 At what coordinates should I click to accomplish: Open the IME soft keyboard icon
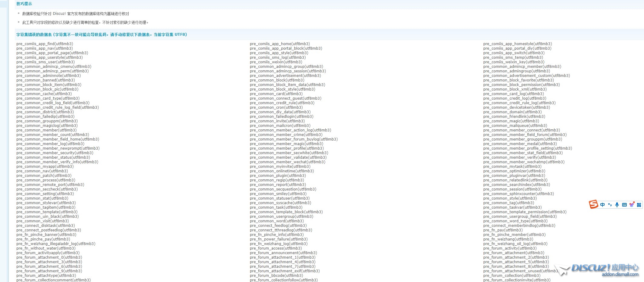click(624, 205)
